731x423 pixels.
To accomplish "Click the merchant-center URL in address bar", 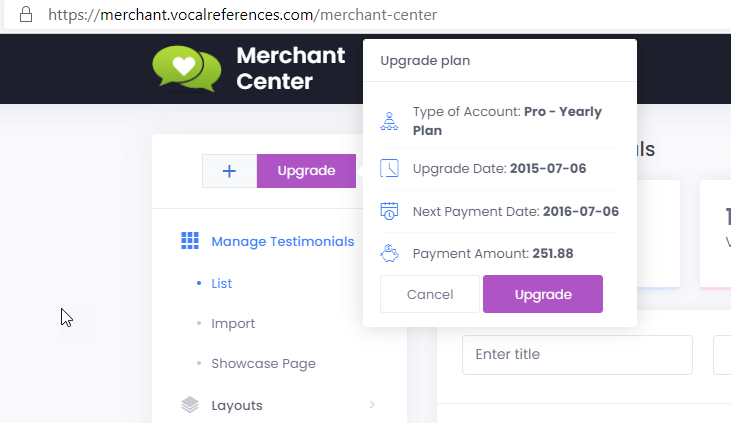I will pos(242,15).
